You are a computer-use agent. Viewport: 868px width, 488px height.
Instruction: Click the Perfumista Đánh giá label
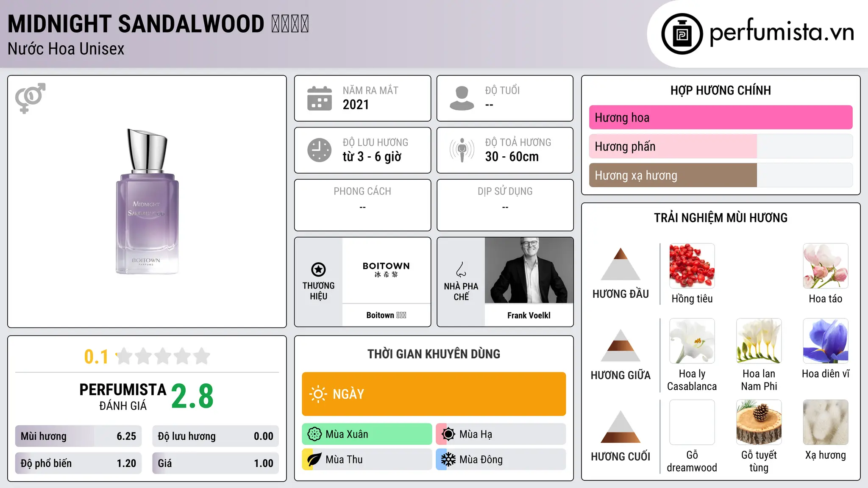(x=123, y=396)
